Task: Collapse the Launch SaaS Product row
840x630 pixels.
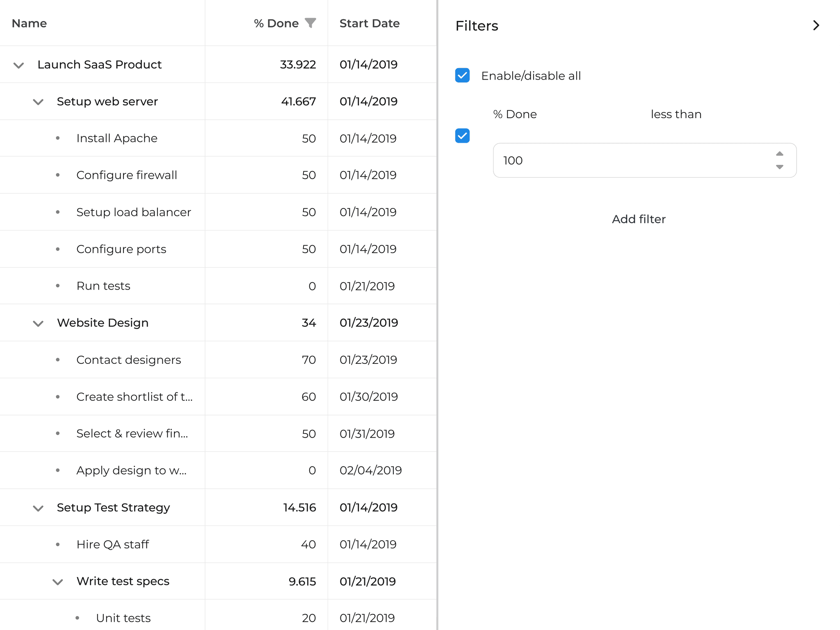Action: (x=18, y=65)
